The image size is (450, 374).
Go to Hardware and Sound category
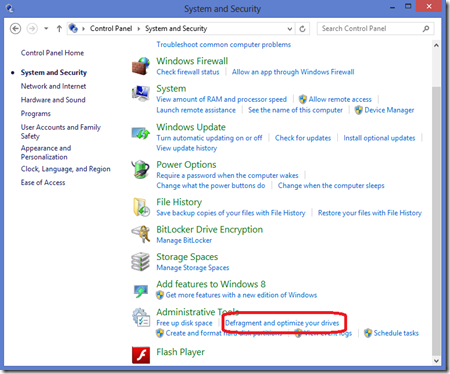53,100
